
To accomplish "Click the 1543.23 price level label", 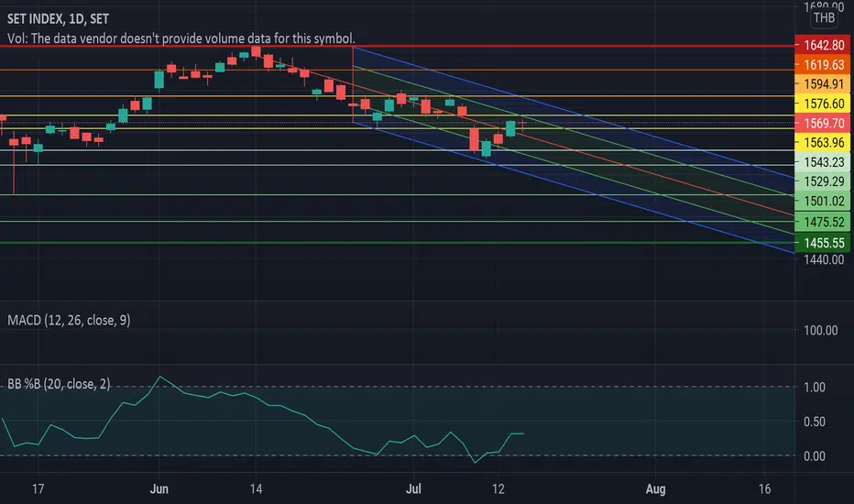I will [824, 162].
